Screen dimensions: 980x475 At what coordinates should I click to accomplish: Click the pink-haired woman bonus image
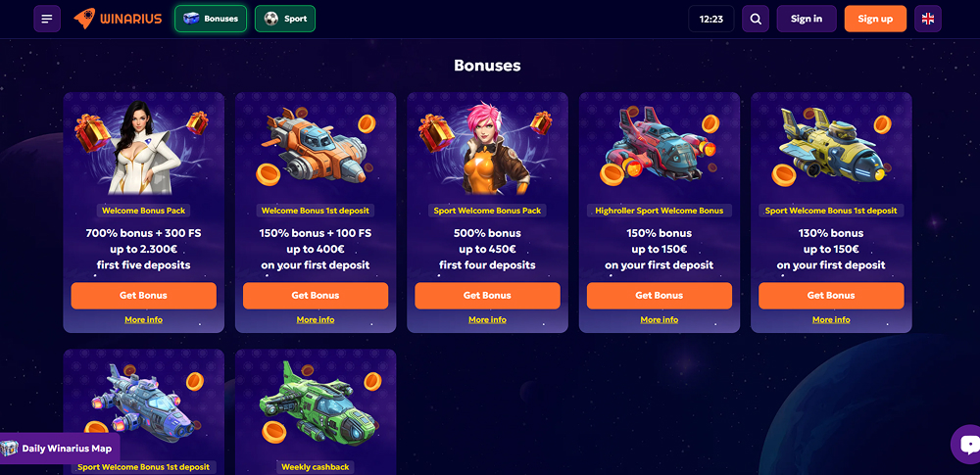point(487,148)
